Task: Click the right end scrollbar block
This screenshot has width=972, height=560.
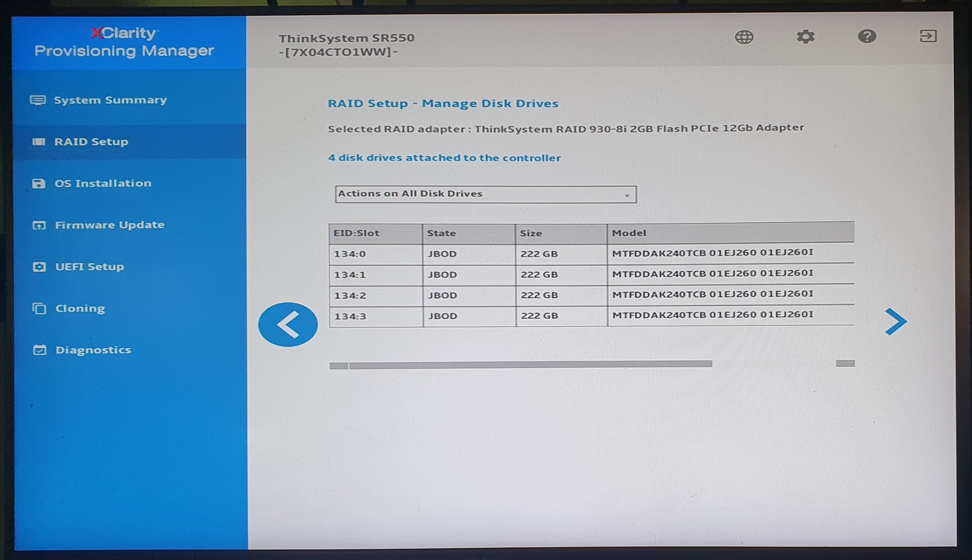Action: point(845,363)
